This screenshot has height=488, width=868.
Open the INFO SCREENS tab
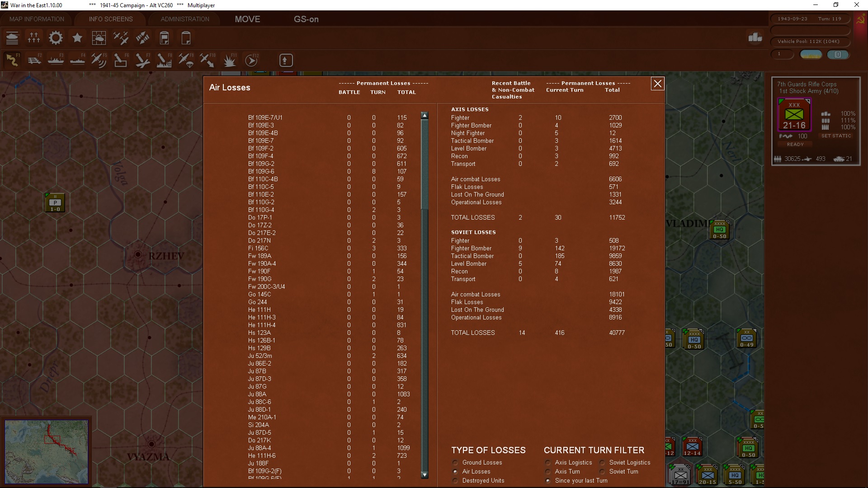click(x=111, y=19)
